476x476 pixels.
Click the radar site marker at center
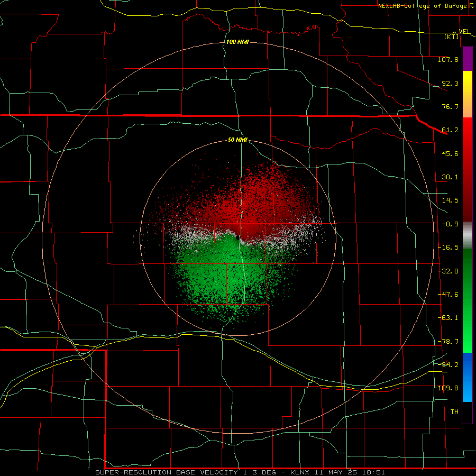pyautogui.click(x=237, y=237)
